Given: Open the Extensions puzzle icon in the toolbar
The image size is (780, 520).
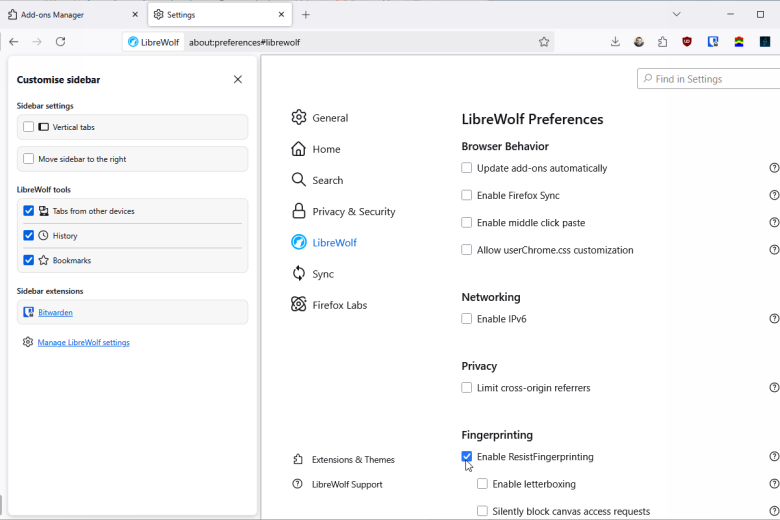Looking at the screenshot, I should (663, 42).
